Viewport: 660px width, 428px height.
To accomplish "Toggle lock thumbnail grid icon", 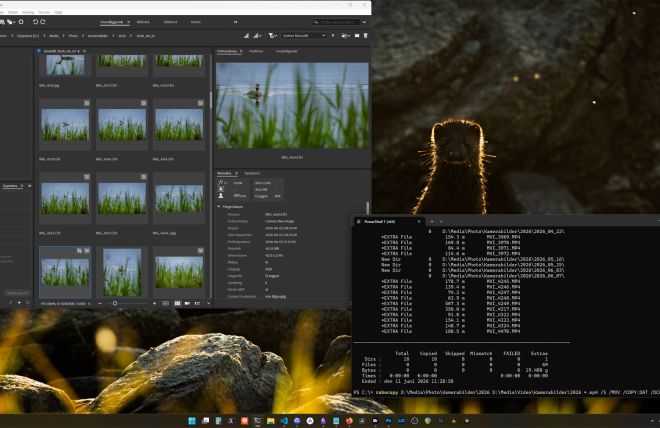I will coord(166,303).
